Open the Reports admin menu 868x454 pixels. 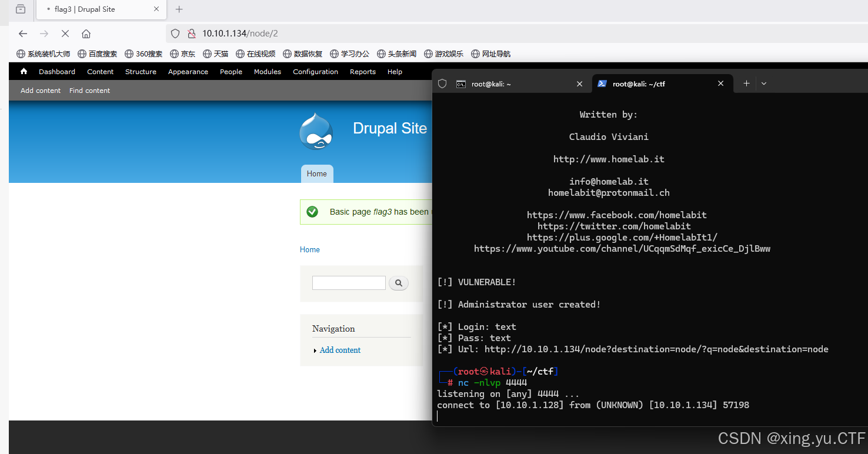(363, 72)
